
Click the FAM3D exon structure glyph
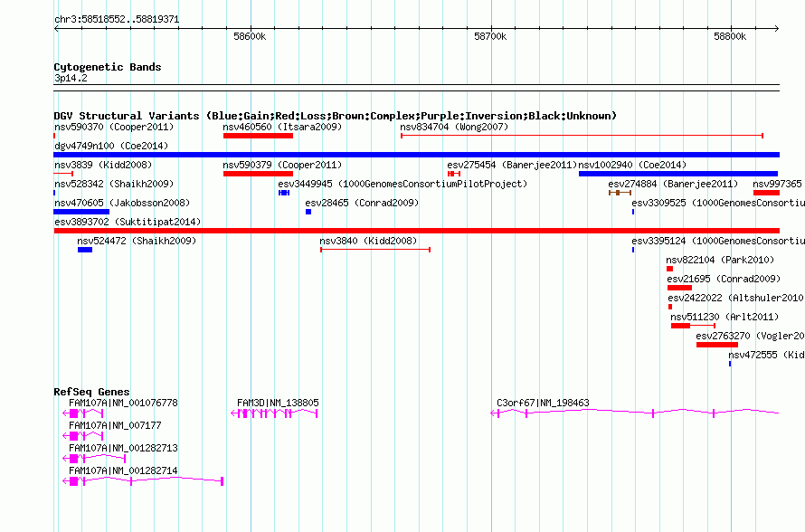274,413
